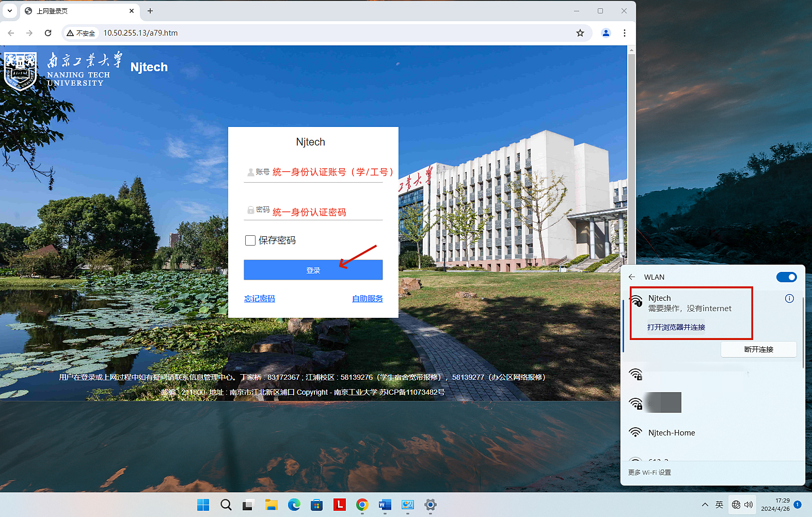The height and width of the screenshot is (517, 812).
Task: Click the blue 登录 button
Action: tap(313, 270)
